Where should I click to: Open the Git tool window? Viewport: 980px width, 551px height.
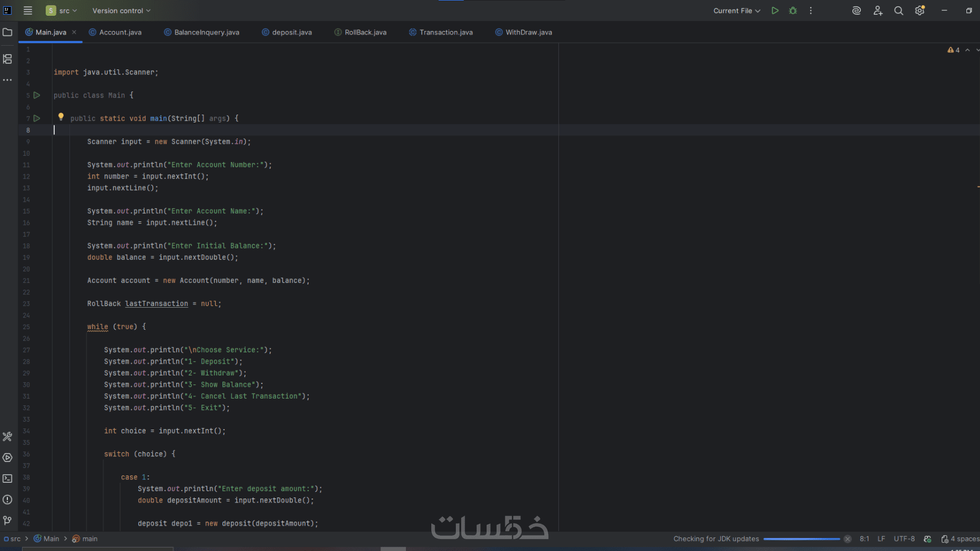pyautogui.click(x=7, y=520)
